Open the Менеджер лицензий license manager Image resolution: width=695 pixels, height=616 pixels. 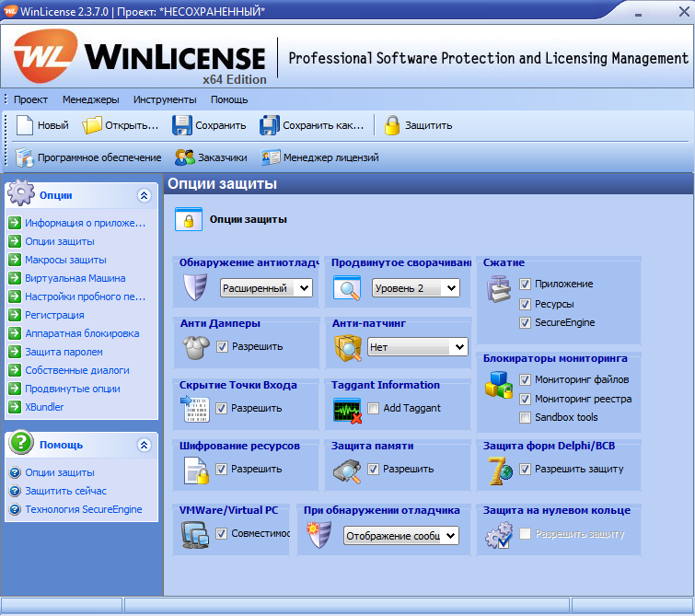pyautogui.click(x=271, y=157)
